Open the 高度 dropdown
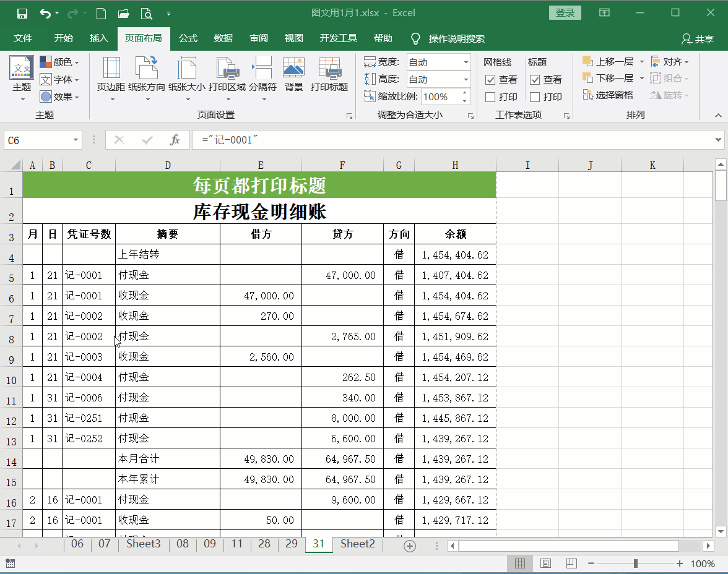The width and height of the screenshot is (728, 574). pos(467,79)
